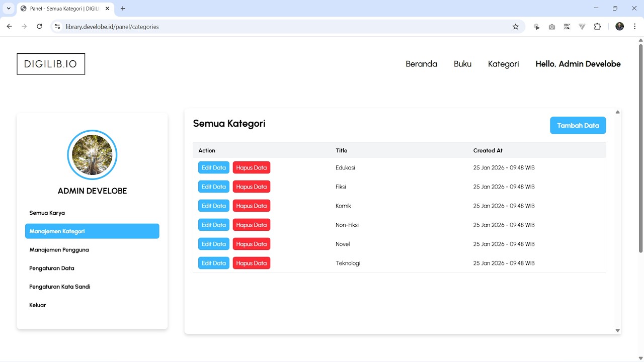This screenshot has height=362, width=644.
Task: Delete the Komik category
Action: pyautogui.click(x=252, y=206)
